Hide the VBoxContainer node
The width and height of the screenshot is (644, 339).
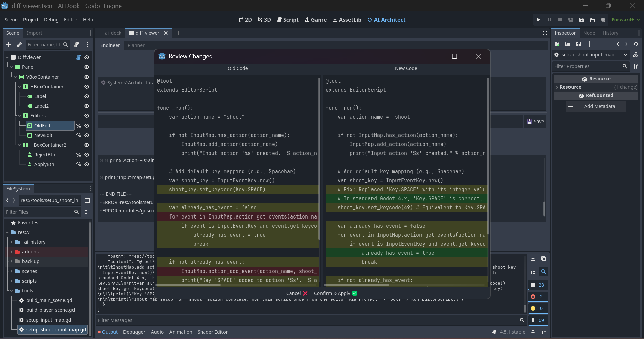point(87,77)
